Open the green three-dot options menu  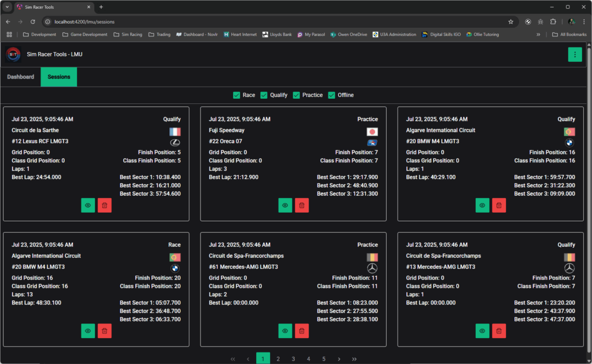click(575, 54)
